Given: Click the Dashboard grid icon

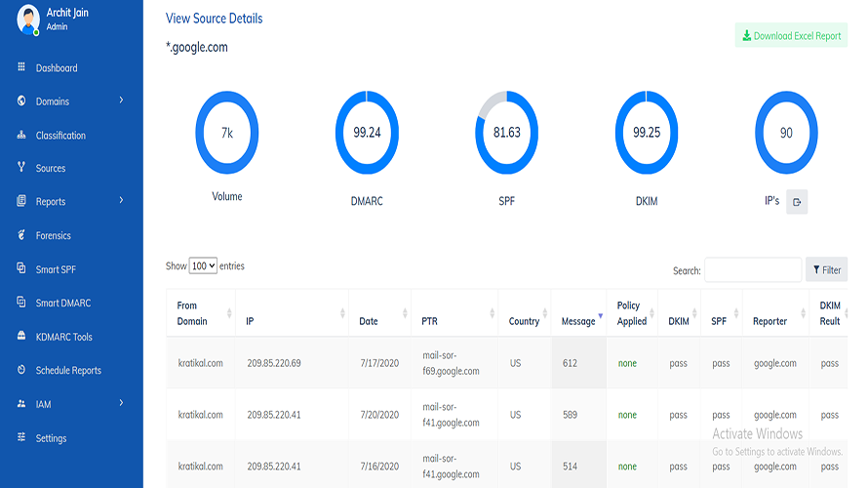Looking at the screenshot, I should 21,67.
